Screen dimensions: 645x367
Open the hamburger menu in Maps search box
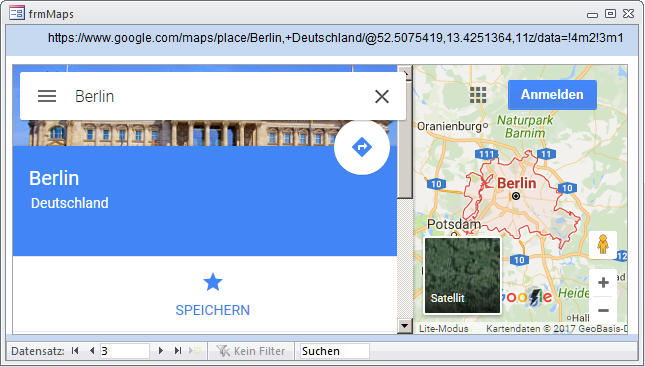click(x=47, y=96)
